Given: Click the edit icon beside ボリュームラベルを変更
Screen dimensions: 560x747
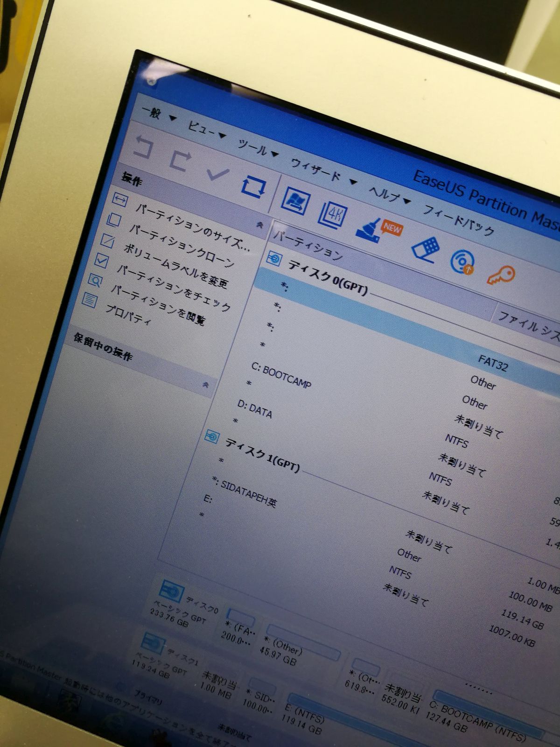Looking at the screenshot, I should pyautogui.click(x=107, y=240).
